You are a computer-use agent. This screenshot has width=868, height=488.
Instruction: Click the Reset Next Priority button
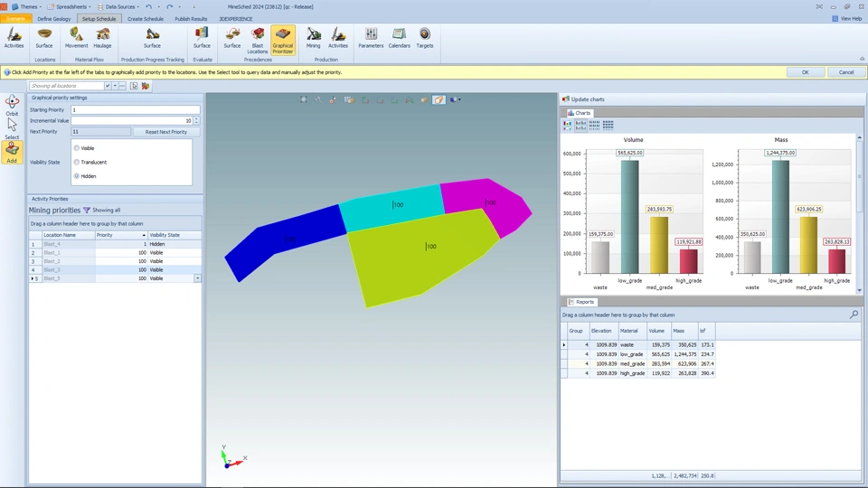(x=166, y=132)
